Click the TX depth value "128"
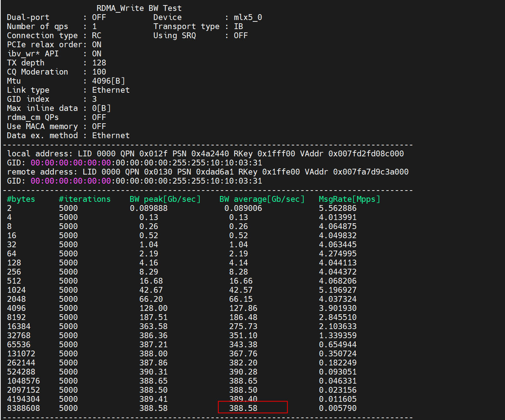 click(x=99, y=63)
